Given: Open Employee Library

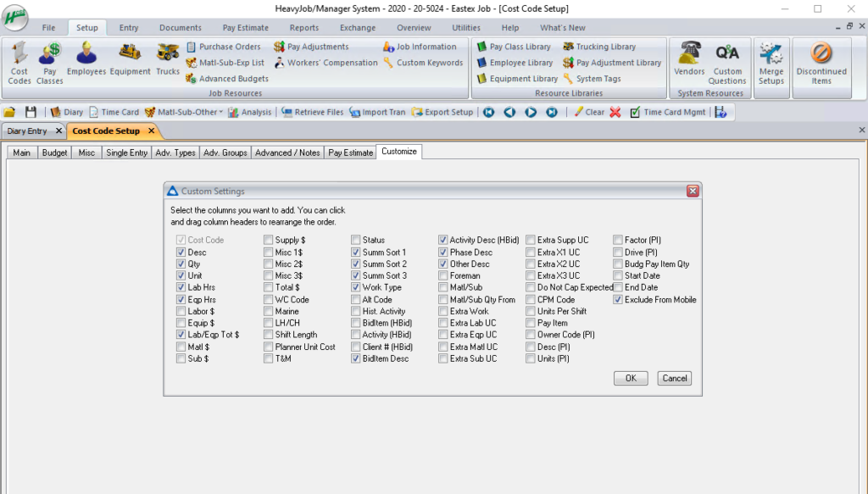Looking at the screenshot, I should [x=515, y=63].
